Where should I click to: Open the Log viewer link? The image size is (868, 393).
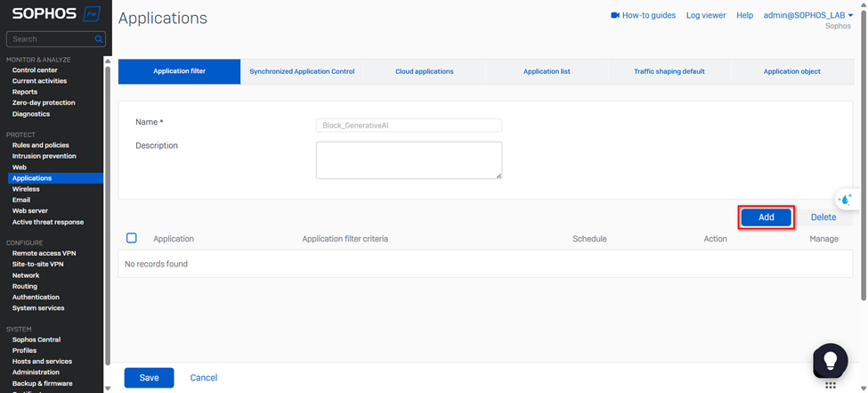(705, 15)
